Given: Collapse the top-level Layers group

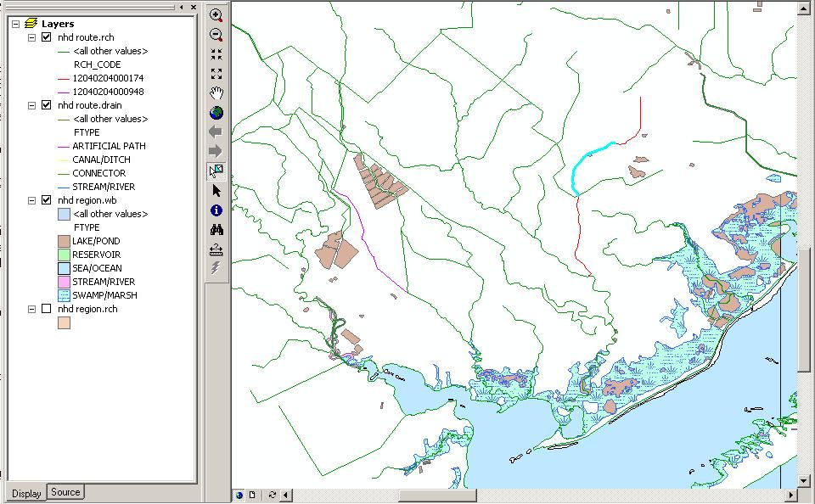Looking at the screenshot, I should [x=16, y=24].
